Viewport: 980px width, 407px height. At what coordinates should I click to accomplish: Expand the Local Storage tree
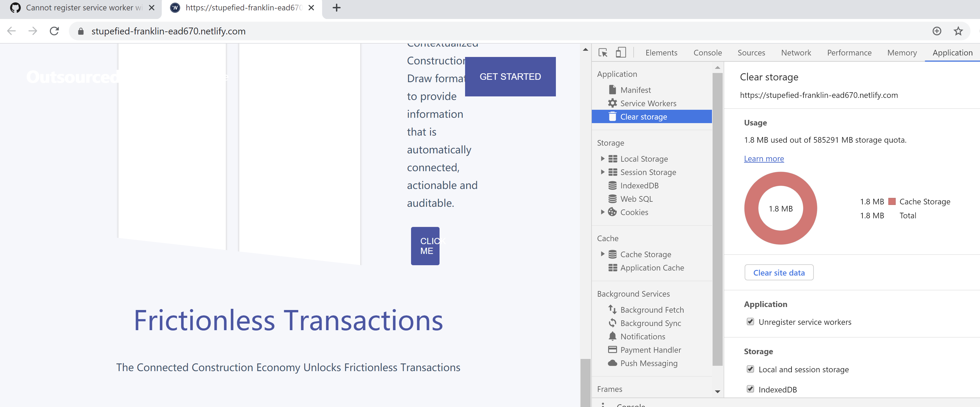[602, 159]
